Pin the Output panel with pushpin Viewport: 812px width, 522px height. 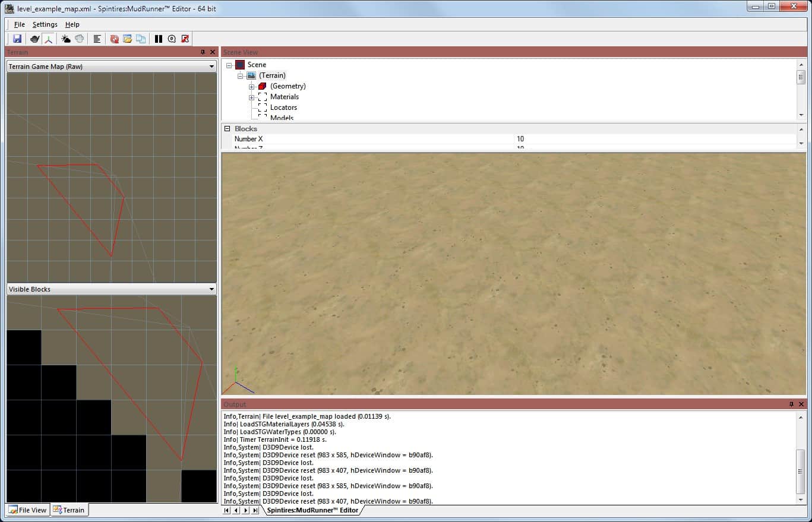pyautogui.click(x=791, y=404)
